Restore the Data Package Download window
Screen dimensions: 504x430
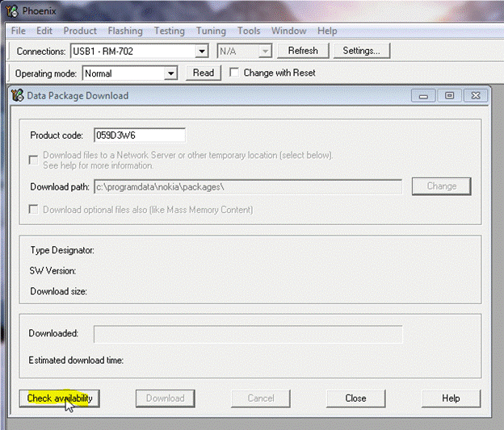point(449,96)
